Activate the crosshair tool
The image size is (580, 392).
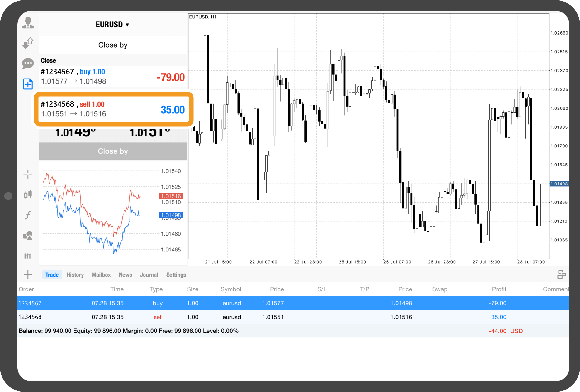point(28,174)
